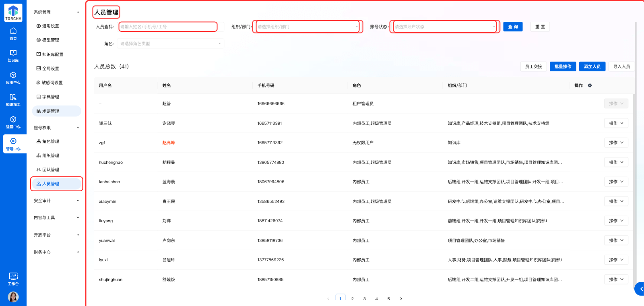Click the previous page arrow
The width and height of the screenshot is (644, 306).
(328, 299)
